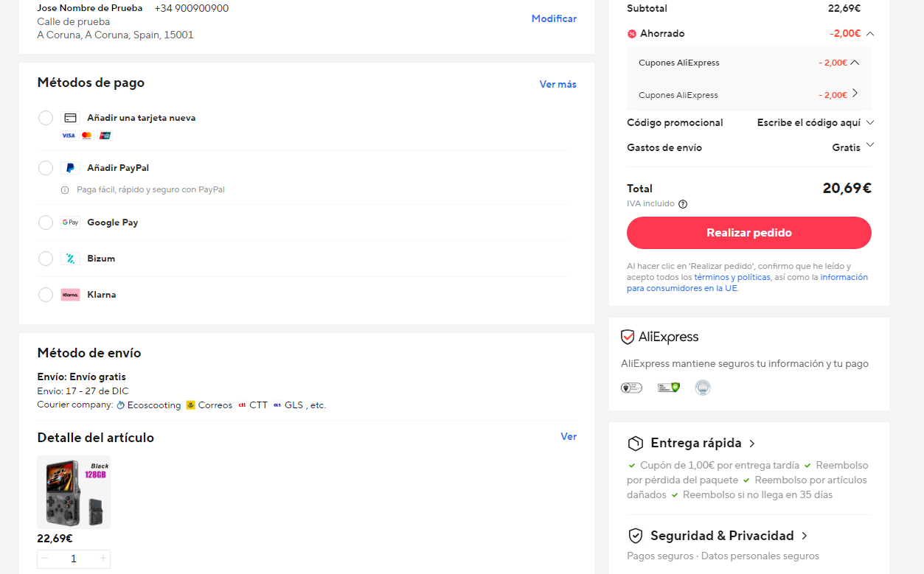Click the Seguridad & Privacidad shield icon
Viewport: 924px width, 574px height.
coord(635,536)
